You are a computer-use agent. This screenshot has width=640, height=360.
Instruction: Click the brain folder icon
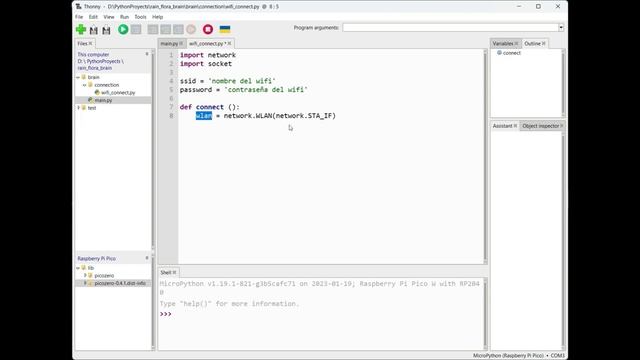pyautogui.click(x=84, y=77)
